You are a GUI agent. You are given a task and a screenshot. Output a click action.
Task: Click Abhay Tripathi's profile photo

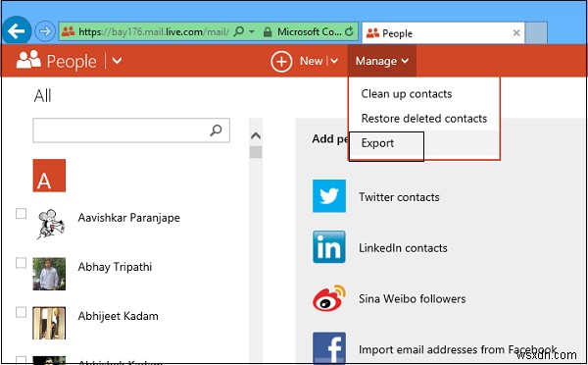pos(49,274)
